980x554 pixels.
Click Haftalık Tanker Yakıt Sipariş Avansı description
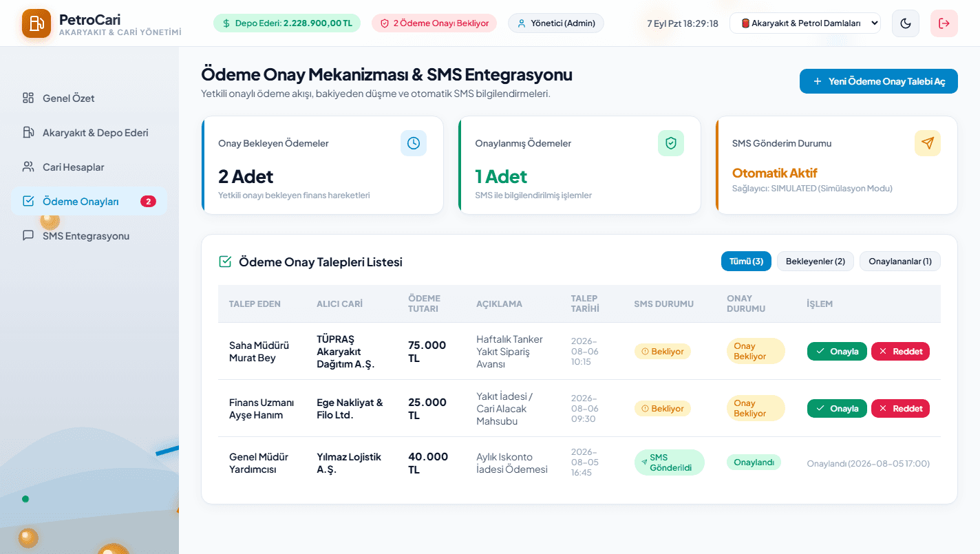(510, 352)
